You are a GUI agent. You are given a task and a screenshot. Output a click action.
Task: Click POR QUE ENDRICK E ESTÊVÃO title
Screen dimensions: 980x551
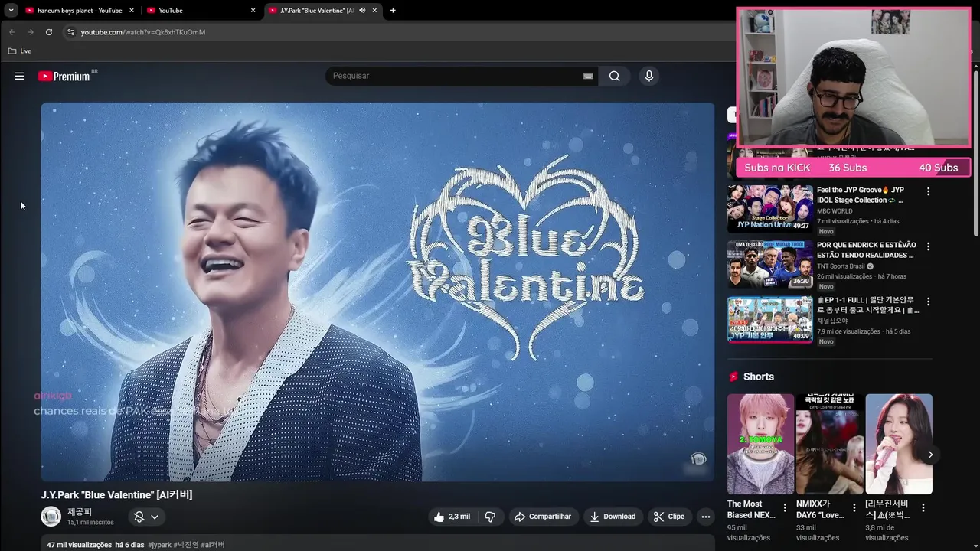tap(866, 250)
